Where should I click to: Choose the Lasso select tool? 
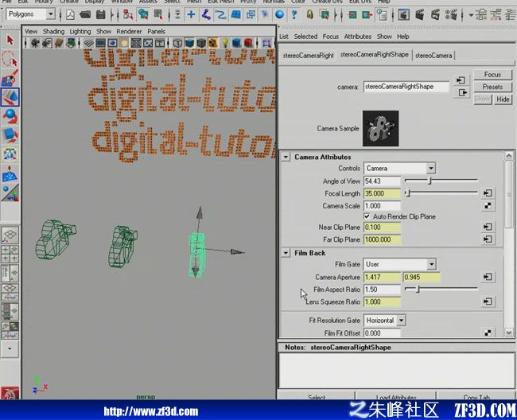tap(10, 59)
